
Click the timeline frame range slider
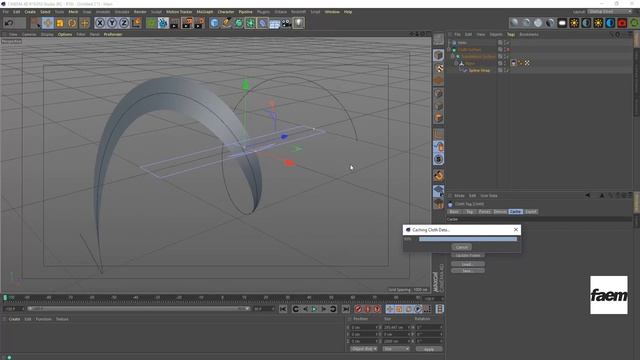[x=139, y=309]
